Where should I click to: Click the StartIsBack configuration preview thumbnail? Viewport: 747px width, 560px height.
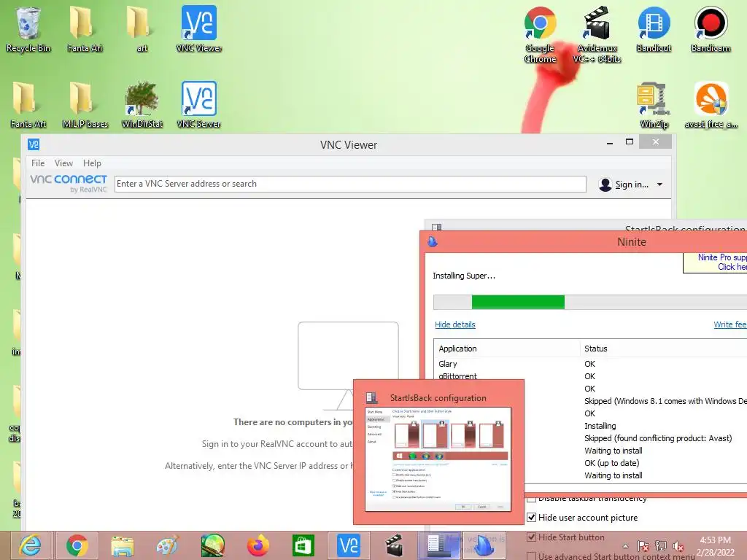pyautogui.click(x=438, y=459)
